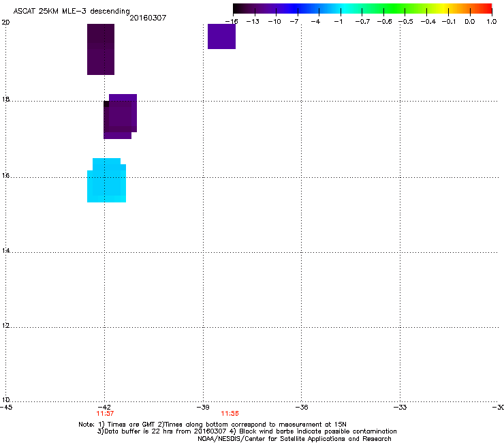
Task: Click colorbar tick label -7
Action: [x=294, y=22]
